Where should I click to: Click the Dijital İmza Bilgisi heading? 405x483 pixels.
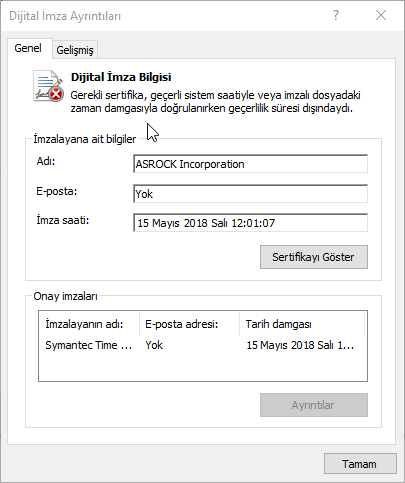(x=121, y=77)
